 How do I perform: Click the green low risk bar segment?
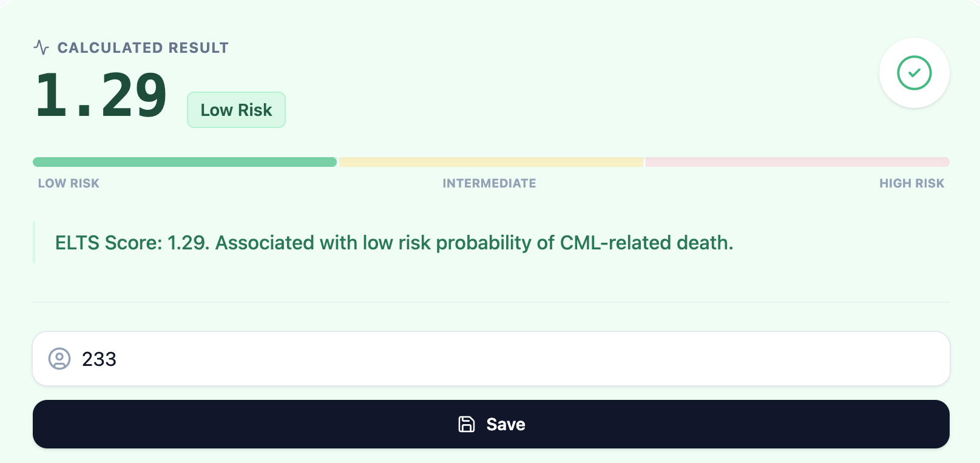point(184,162)
